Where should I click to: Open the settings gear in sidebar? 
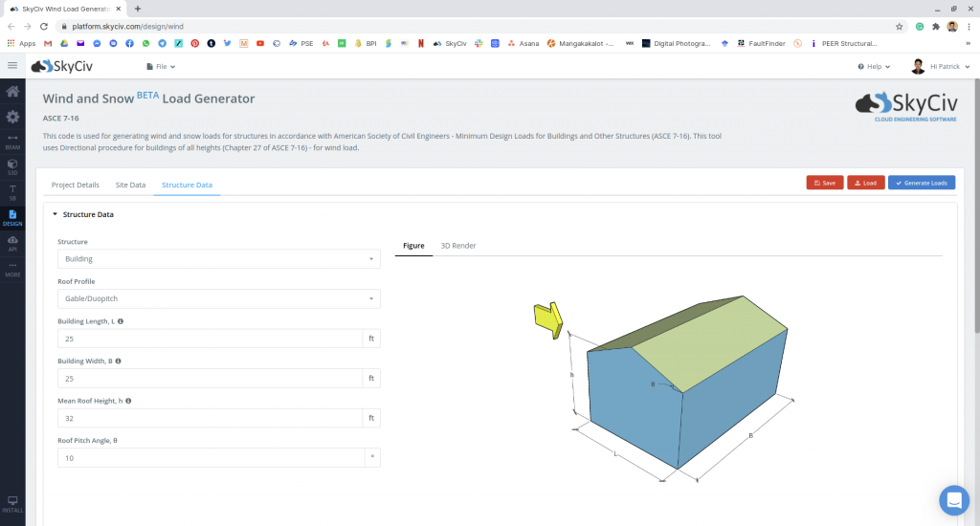[x=12, y=117]
